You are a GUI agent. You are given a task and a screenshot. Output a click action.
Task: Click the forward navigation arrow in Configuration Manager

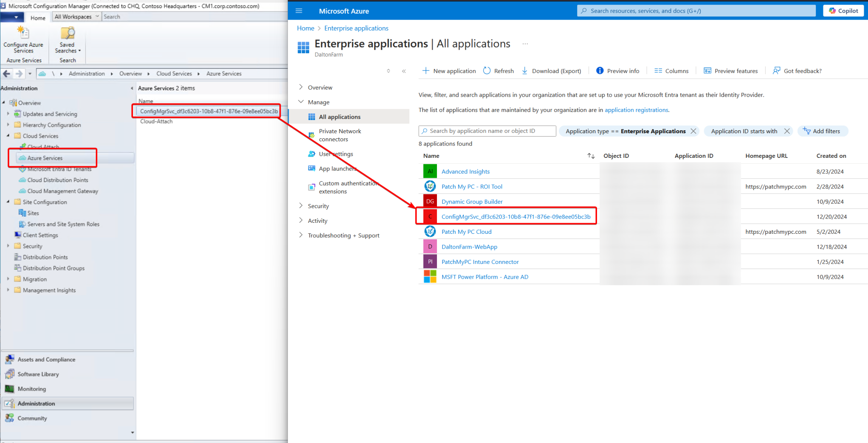click(x=19, y=73)
